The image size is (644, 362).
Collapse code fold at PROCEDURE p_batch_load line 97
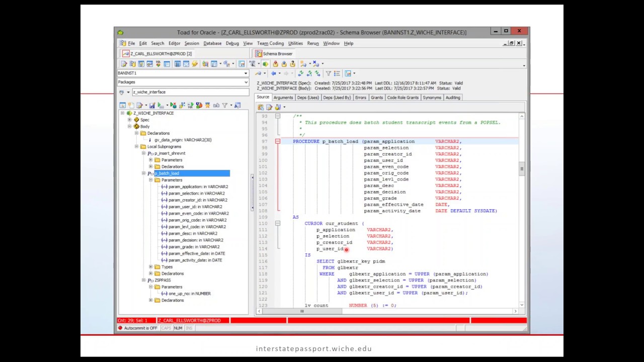click(x=277, y=142)
